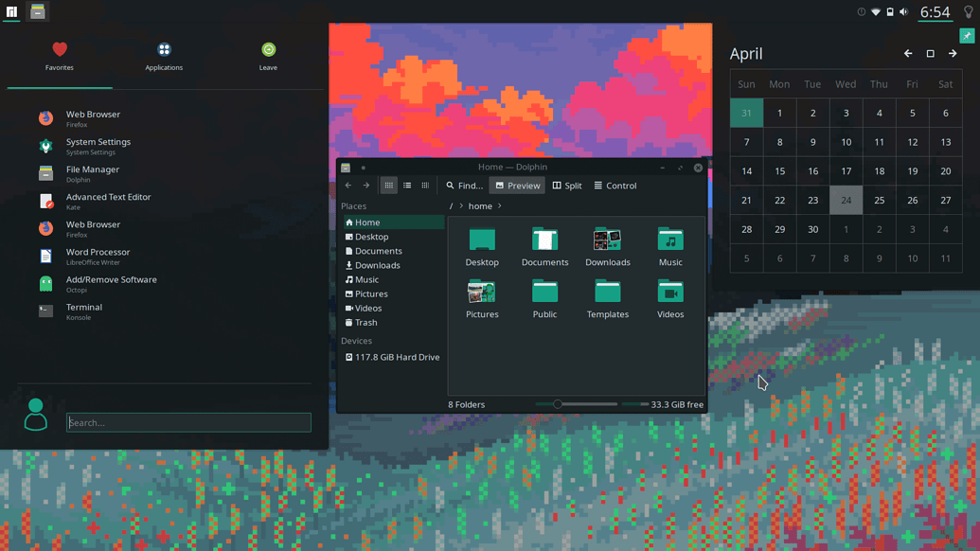This screenshot has width=980, height=551.
Task: Toggle Preview mode in Dolphin
Action: (518, 186)
